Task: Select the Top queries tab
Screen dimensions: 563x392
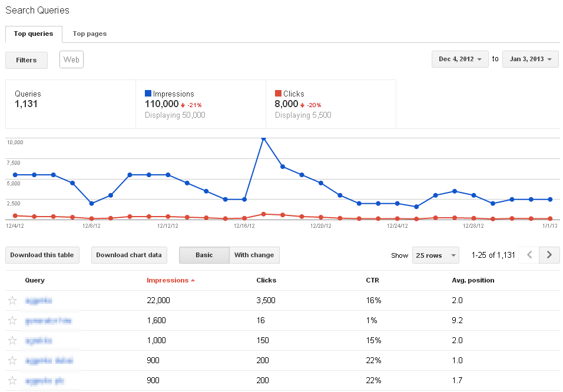Action: pos(34,34)
